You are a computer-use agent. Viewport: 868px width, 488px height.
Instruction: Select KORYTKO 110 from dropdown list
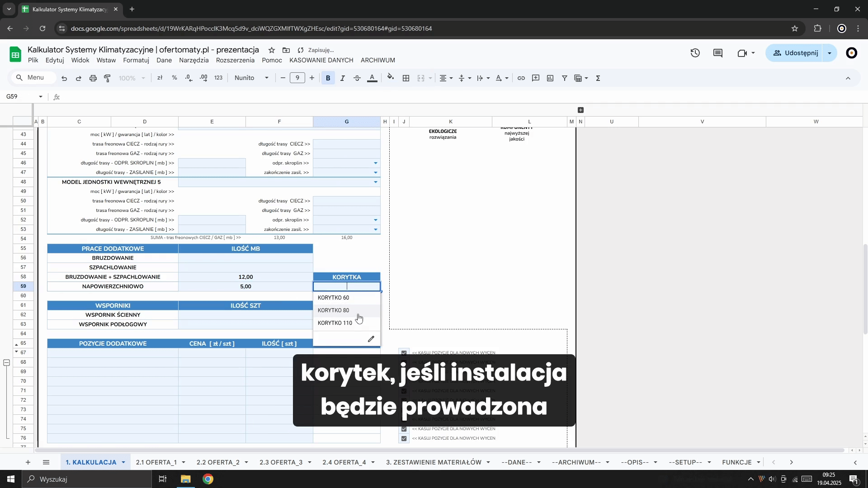335,323
